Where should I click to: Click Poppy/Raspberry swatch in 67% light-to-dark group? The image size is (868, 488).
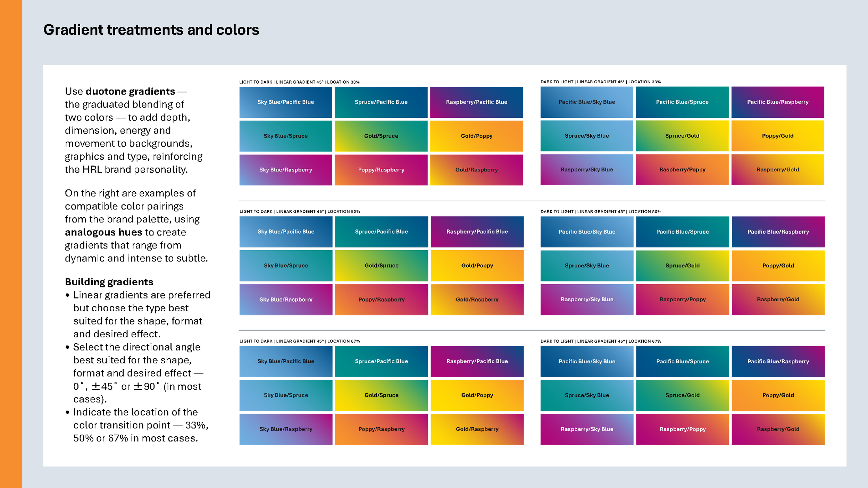click(381, 429)
